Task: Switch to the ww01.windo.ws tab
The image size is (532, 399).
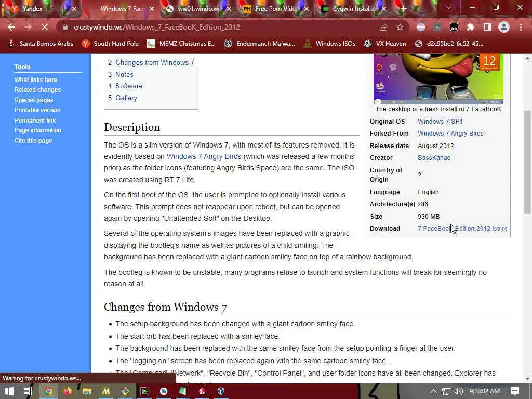Action: pyautogui.click(x=198, y=9)
